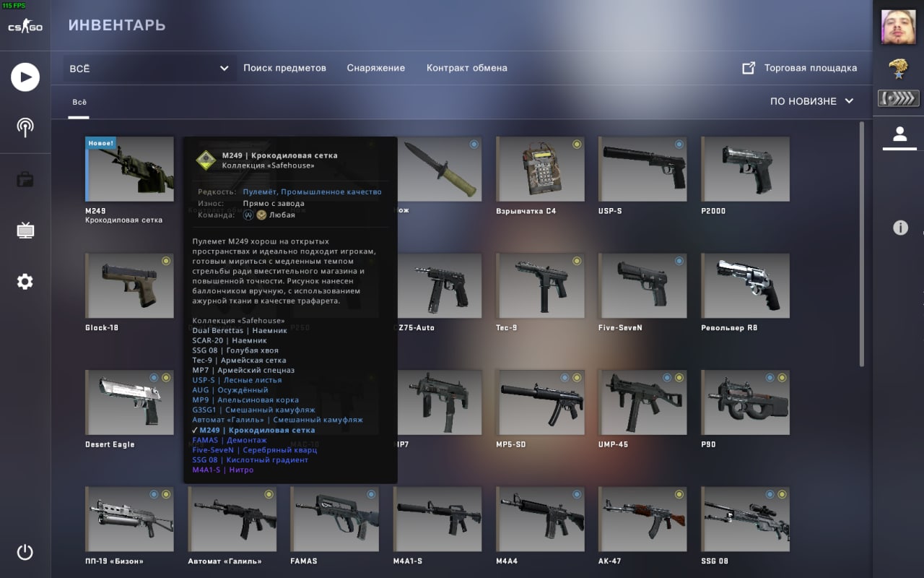Image resolution: width=924 pixels, height=578 pixels.
Task: Open inventory briefcase icon in sidebar
Action: click(25, 179)
